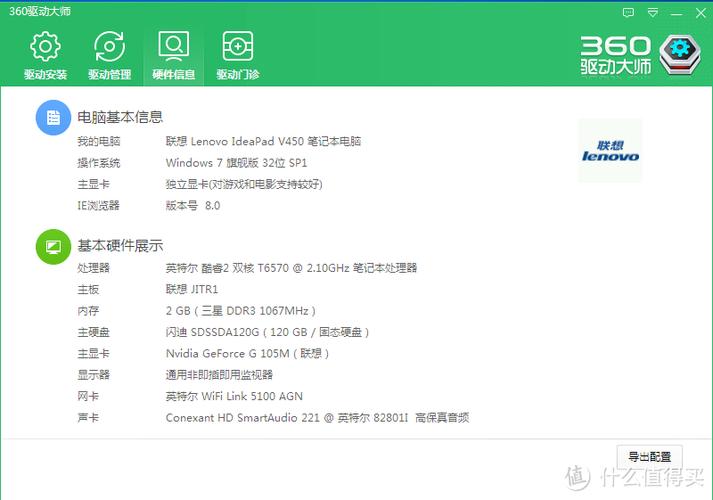Click the 操作系统 label

coord(99,163)
